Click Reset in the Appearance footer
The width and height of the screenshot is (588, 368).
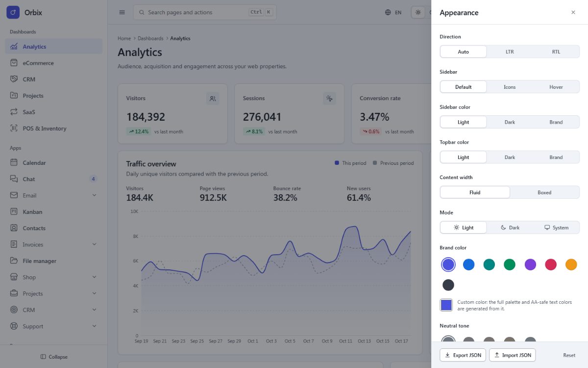[x=569, y=355]
